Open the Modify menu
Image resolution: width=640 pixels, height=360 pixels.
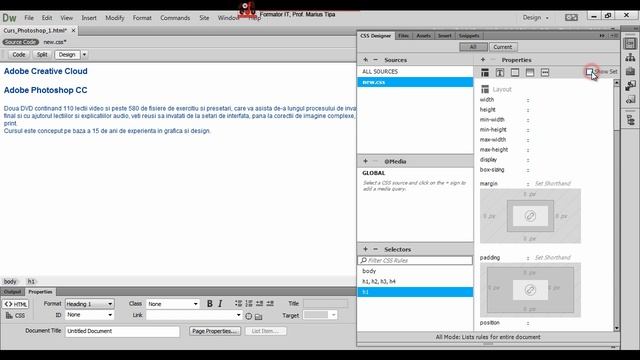click(x=115, y=18)
